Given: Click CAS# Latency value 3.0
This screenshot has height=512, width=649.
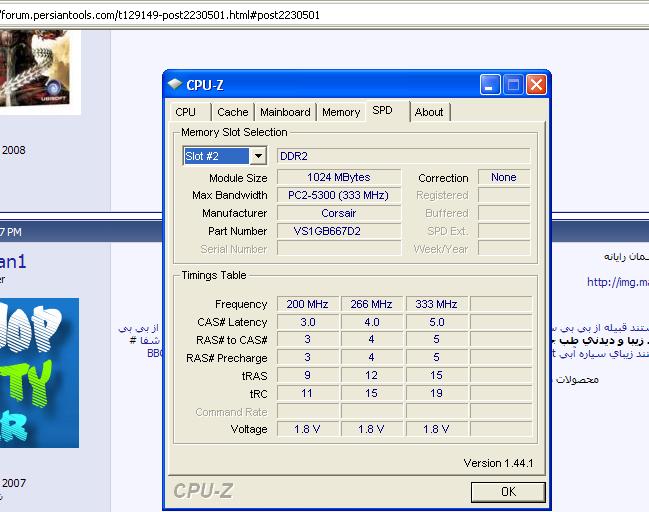Looking at the screenshot, I should click(x=308, y=322).
